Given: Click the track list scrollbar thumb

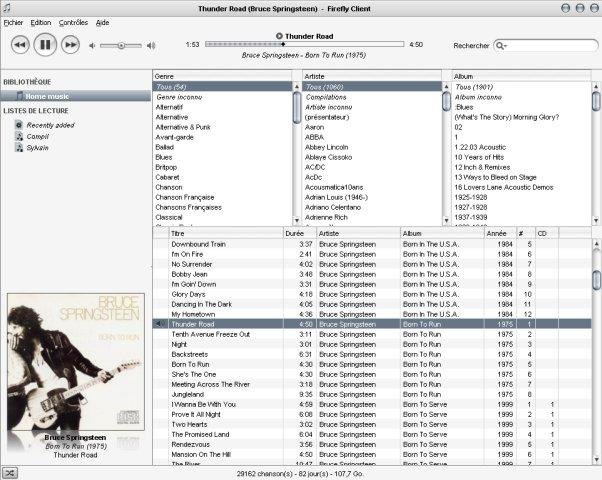Looking at the screenshot, I should pyautogui.click(x=596, y=280).
